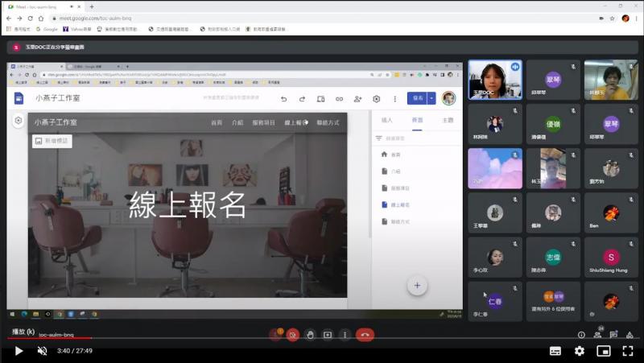Select Ben participant tile

611,212
